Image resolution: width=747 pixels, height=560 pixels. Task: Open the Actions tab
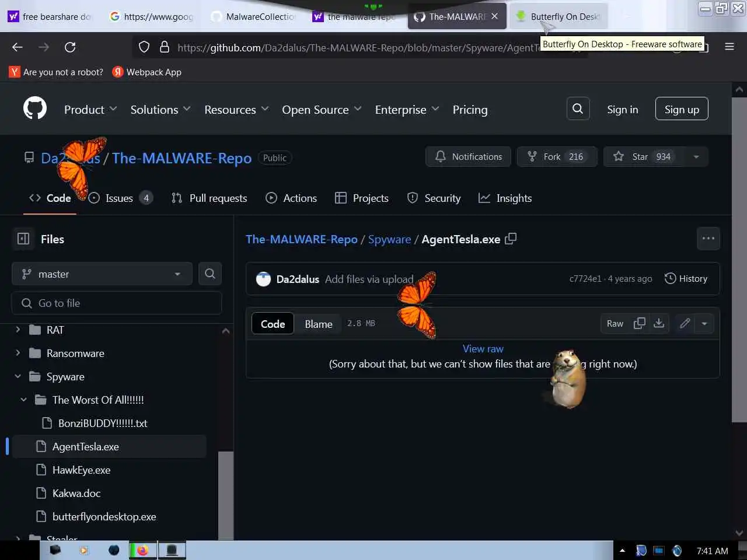pos(291,198)
